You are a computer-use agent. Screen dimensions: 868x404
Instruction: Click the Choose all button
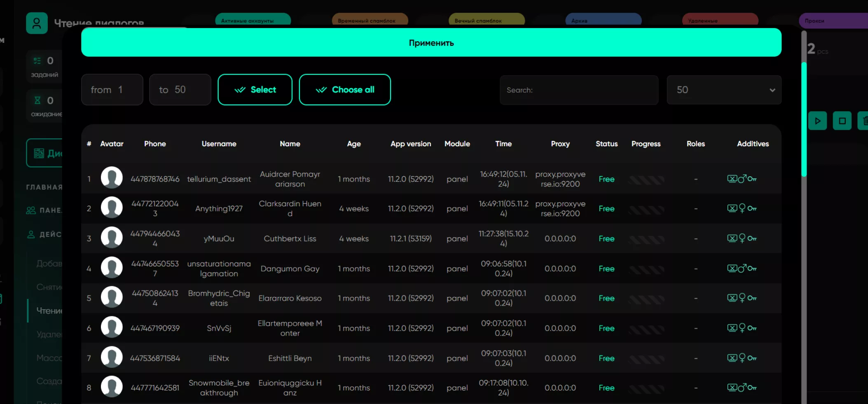pyautogui.click(x=345, y=90)
